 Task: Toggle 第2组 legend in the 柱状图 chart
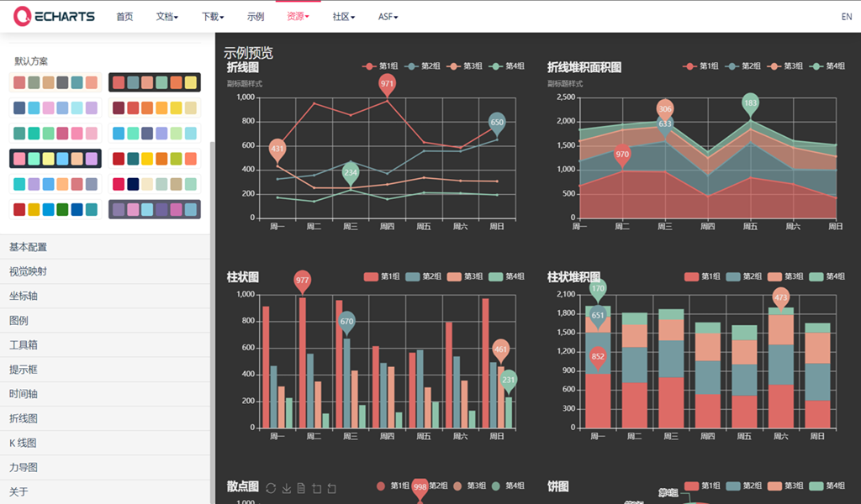click(x=423, y=276)
